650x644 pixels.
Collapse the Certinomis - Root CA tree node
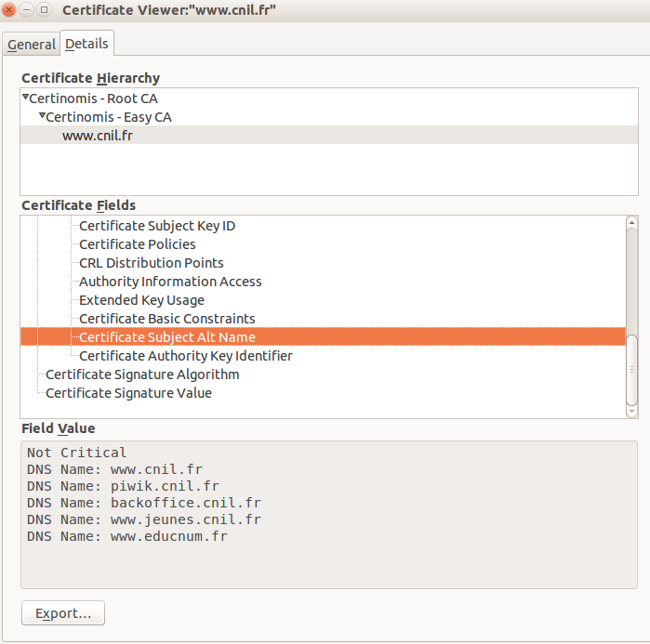(x=26, y=98)
